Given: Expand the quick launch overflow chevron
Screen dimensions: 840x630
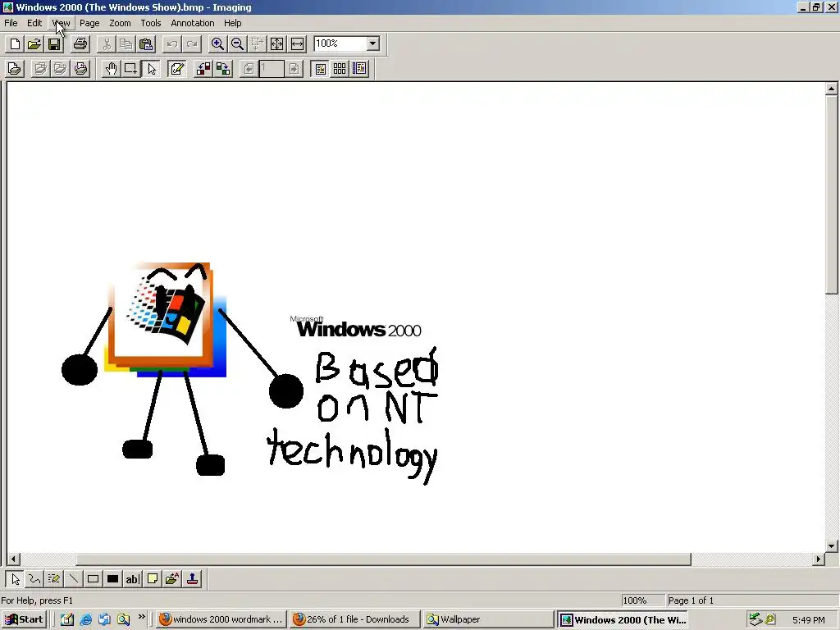Looking at the screenshot, I should 141,617.
